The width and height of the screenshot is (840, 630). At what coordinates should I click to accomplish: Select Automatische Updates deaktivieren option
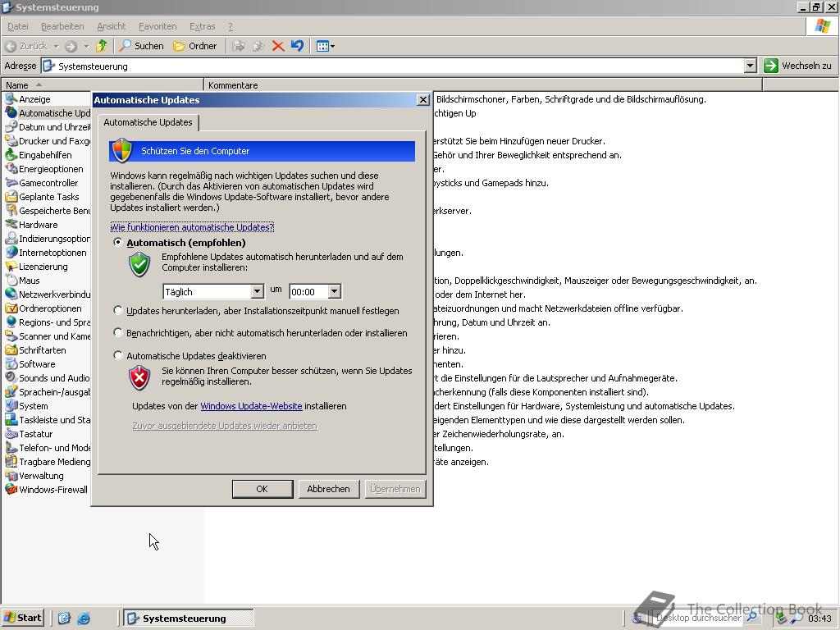[118, 355]
